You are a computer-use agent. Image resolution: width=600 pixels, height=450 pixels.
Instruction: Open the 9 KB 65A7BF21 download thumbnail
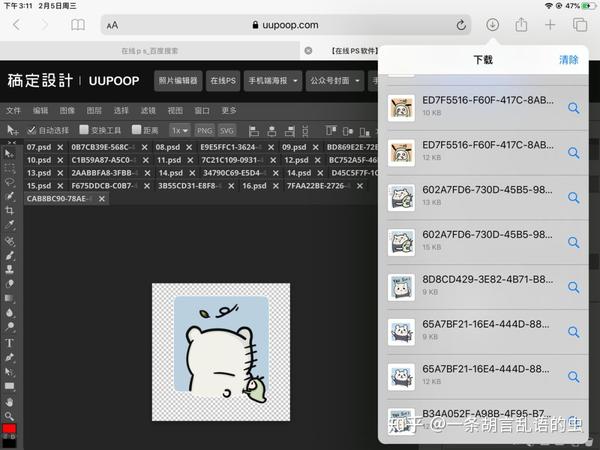401,332
